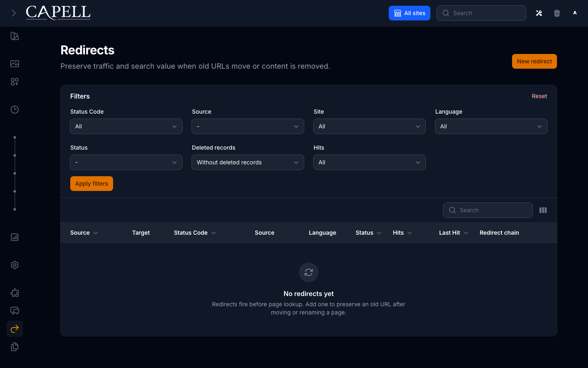Toggle table columns with the columns icon
Viewport: 588px width, 368px height.
543,210
